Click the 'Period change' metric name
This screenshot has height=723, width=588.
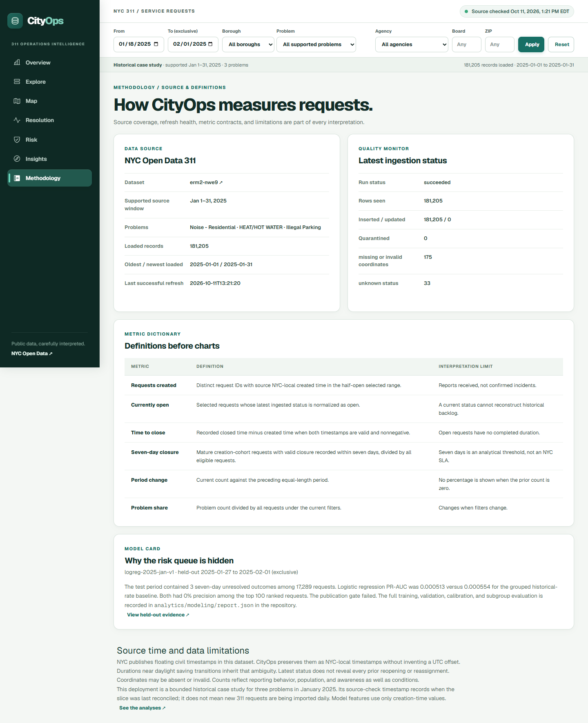tap(149, 480)
